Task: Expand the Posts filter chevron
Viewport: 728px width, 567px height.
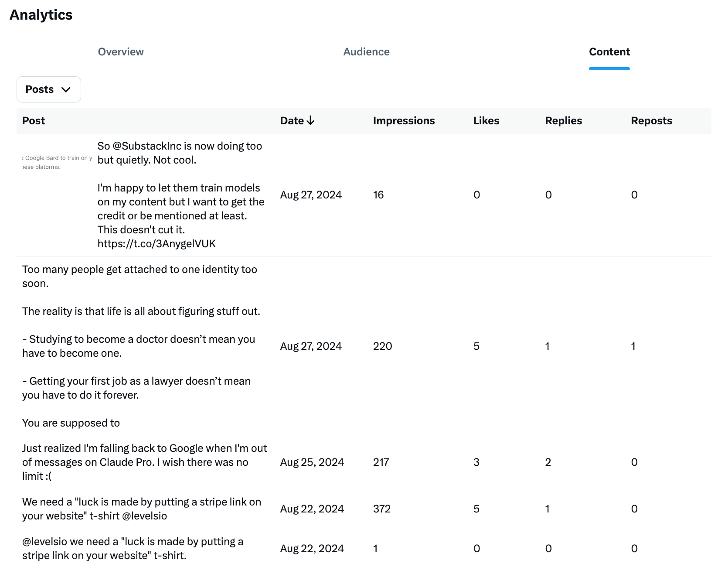Action: point(66,89)
